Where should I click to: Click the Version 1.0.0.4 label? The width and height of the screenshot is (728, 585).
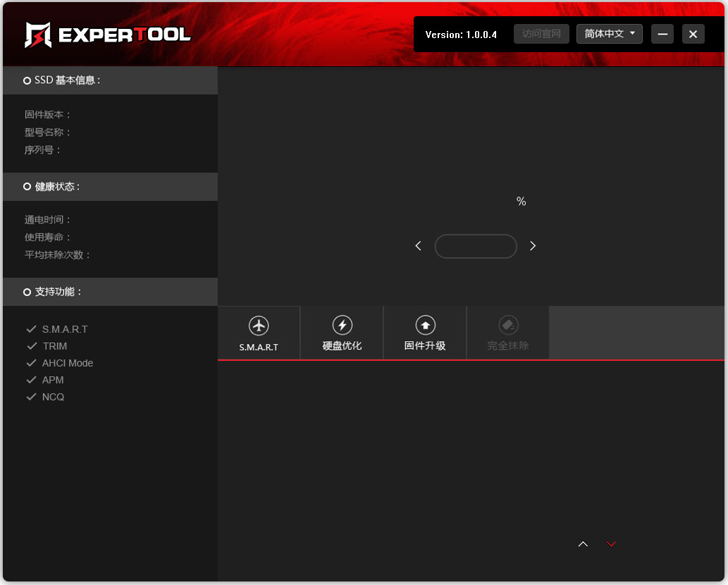coord(461,33)
